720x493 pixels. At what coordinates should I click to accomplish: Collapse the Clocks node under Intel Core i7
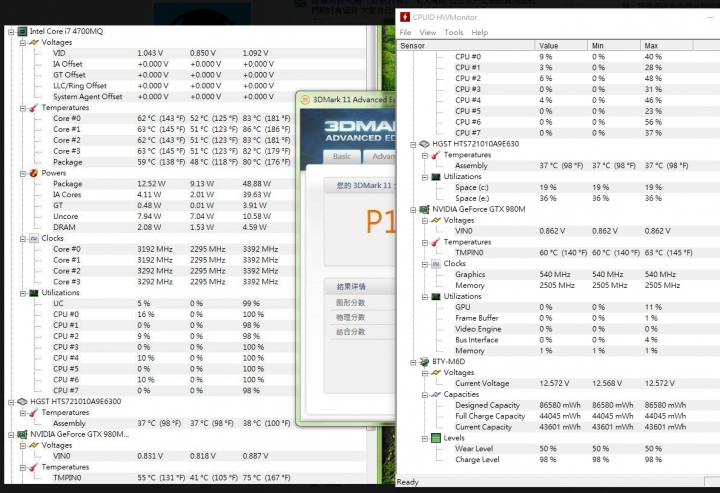click(x=22, y=239)
